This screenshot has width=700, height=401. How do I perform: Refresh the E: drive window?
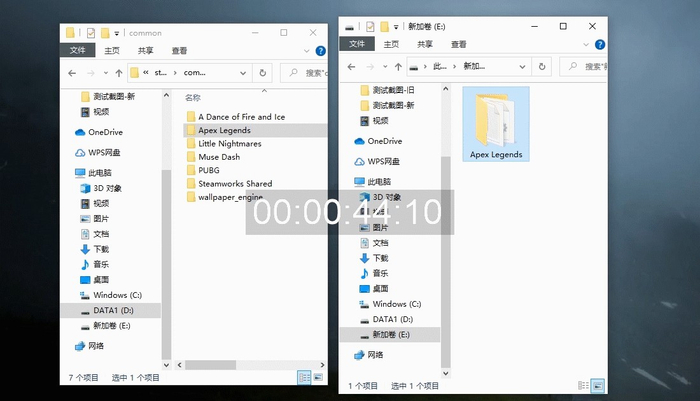pos(542,67)
